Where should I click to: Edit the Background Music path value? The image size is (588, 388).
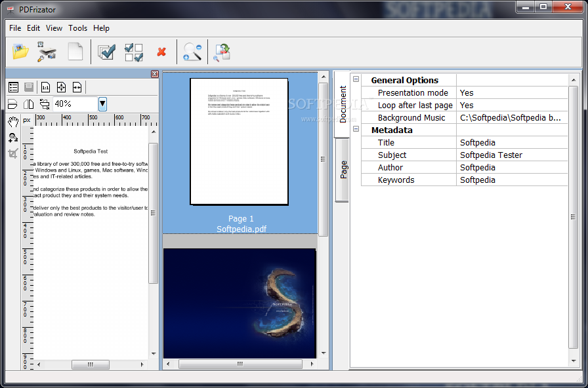512,117
